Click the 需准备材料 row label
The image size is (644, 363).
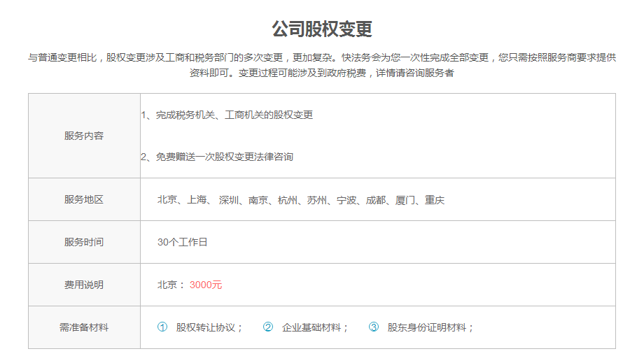[x=84, y=327]
